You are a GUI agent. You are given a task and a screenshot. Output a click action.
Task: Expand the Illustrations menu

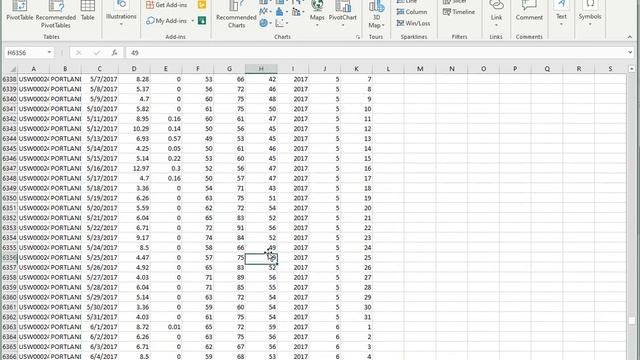coord(121,14)
